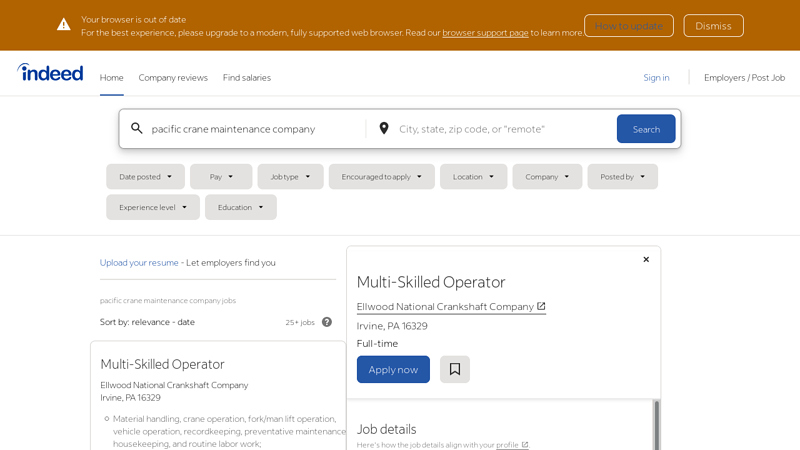Close the job details panel
This screenshot has width=800, height=450.
point(646,259)
